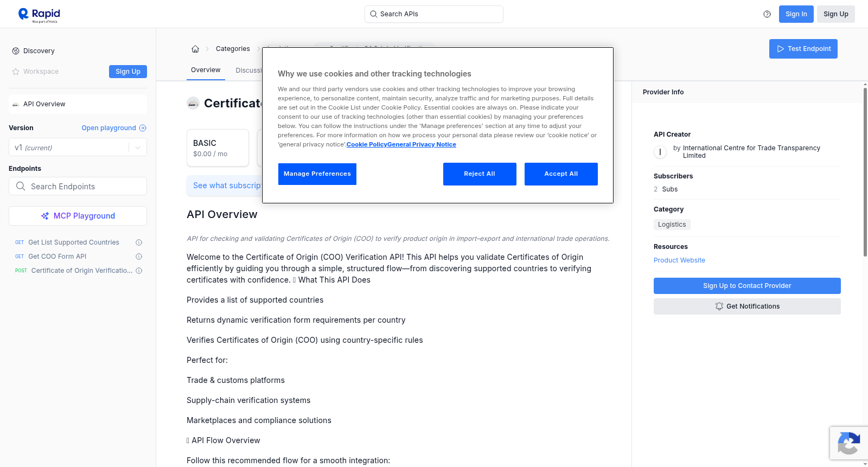Open the Categories breadcrumb
The image size is (868, 467).
[x=233, y=49]
